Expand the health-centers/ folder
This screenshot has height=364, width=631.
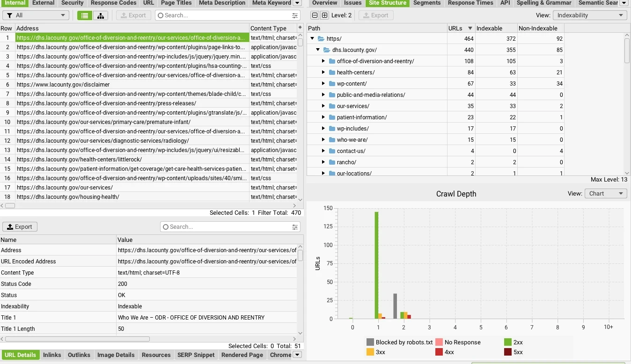click(323, 73)
